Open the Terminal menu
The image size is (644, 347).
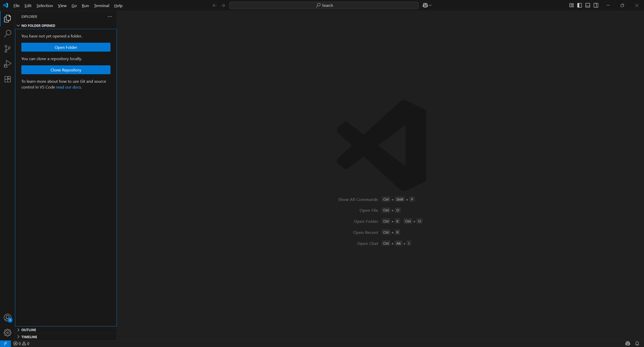tap(101, 6)
